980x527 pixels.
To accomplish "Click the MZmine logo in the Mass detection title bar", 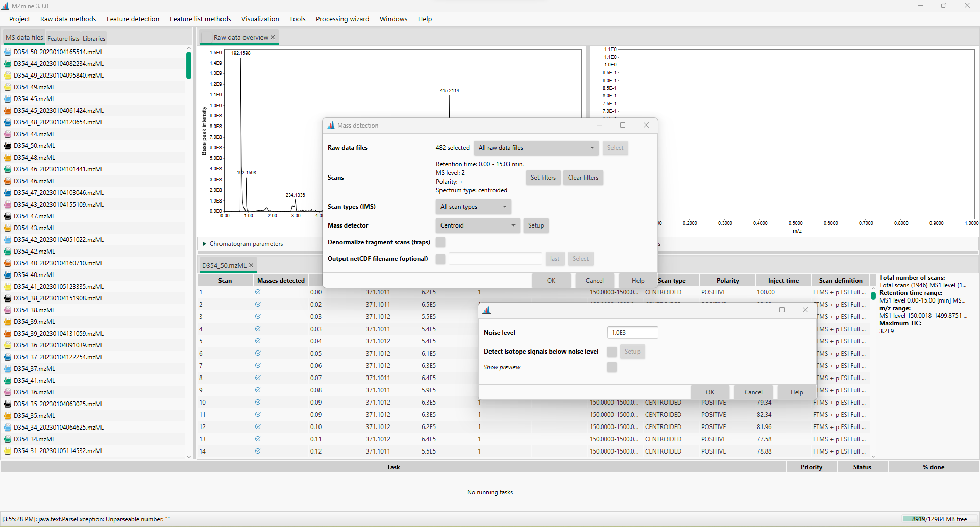I will 331,125.
